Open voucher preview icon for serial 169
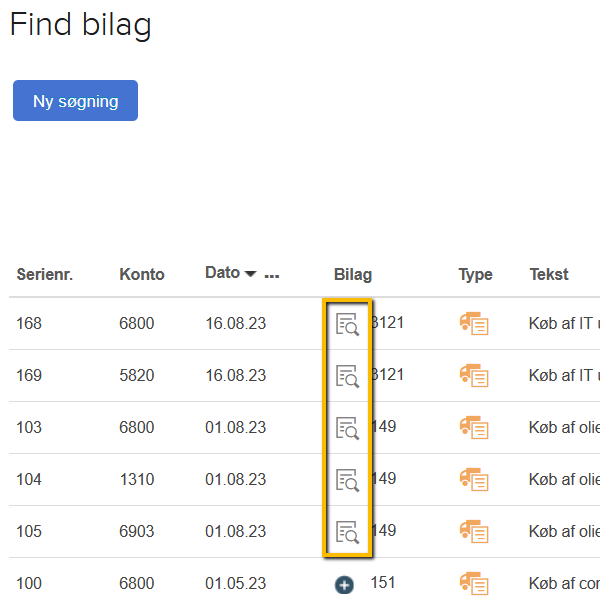This screenshot has width=600, height=600. [347, 376]
